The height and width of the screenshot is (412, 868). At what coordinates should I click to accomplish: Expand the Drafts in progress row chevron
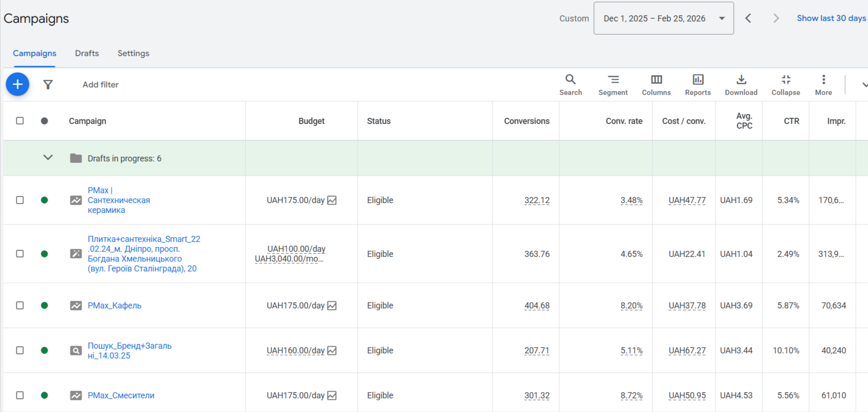point(48,158)
